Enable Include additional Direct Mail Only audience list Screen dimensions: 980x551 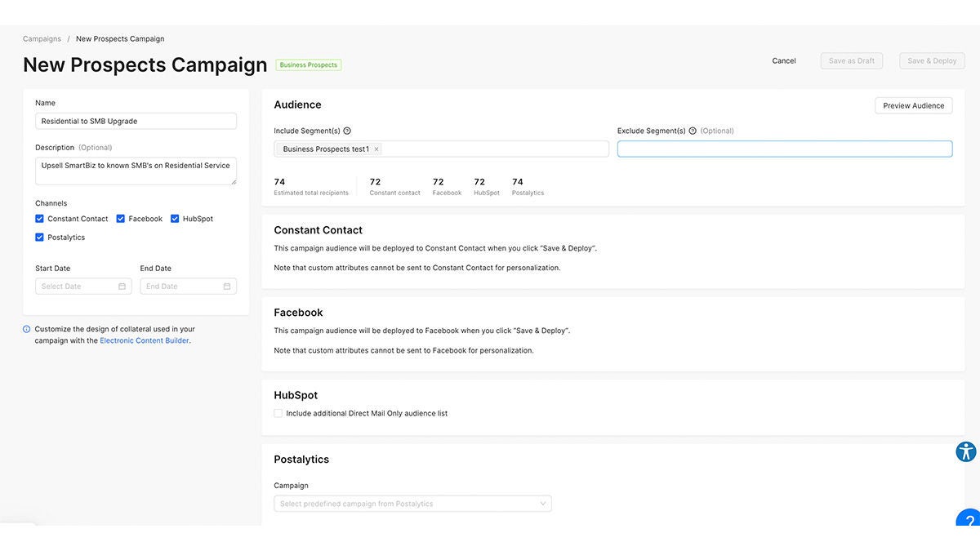coord(278,413)
